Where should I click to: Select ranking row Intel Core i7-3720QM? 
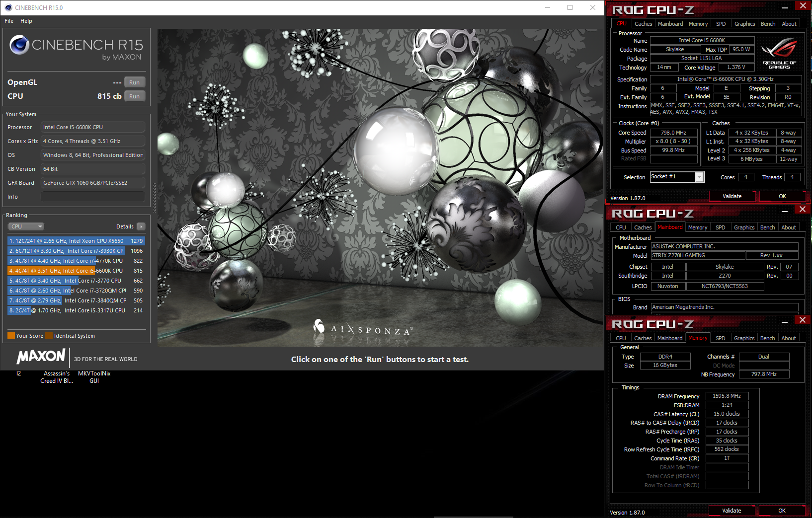[x=76, y=291]
